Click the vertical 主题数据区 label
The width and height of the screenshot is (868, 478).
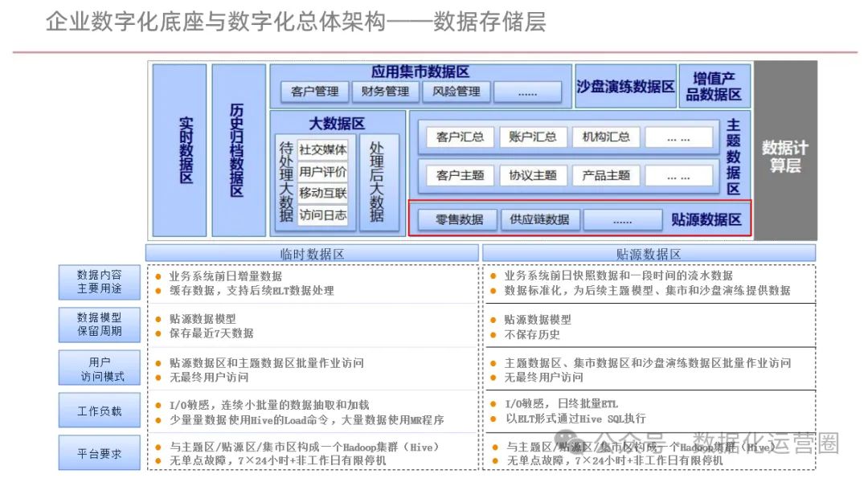[x=734, y=157]
